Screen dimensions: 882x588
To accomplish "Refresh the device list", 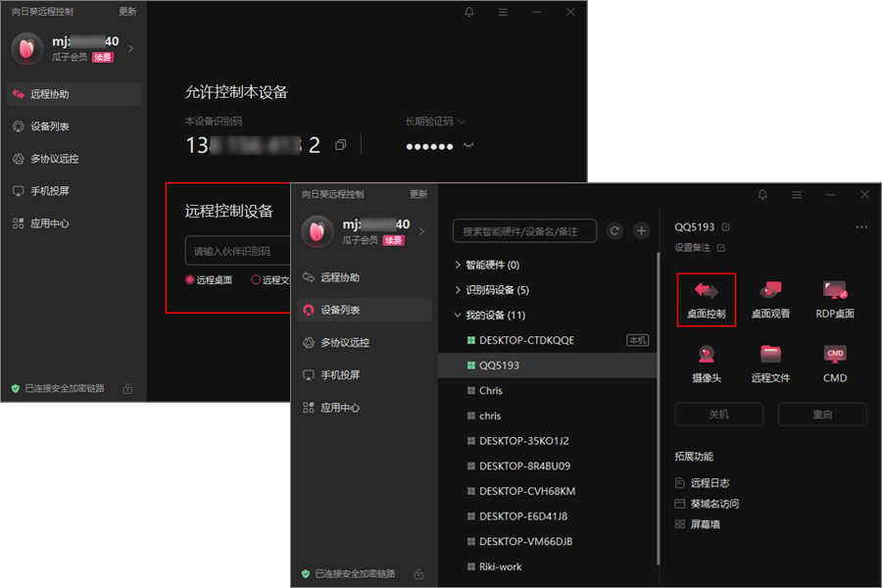I will coord(614,230).
